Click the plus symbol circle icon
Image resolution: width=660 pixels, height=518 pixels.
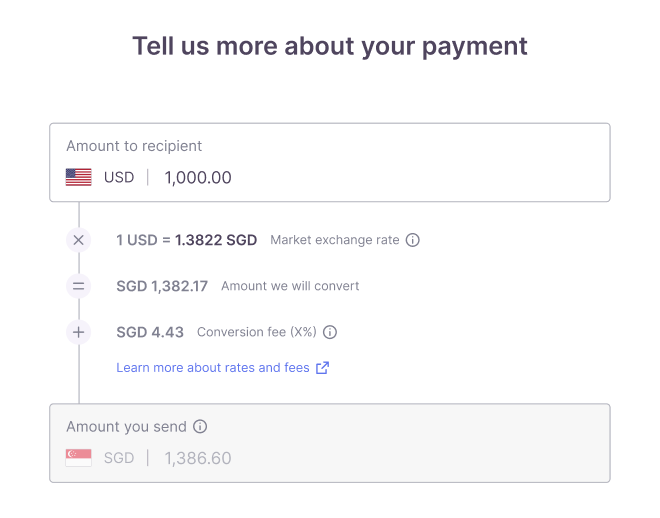[x=79, y=332]
